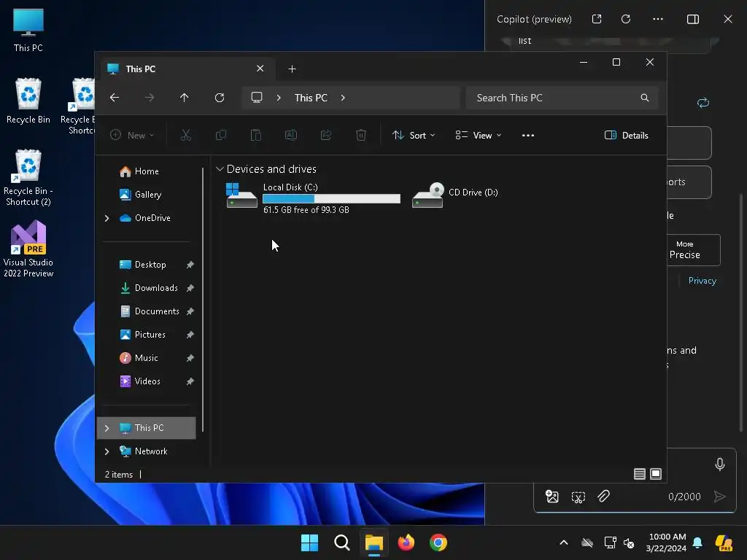The width and height of the screenshot is (747, 560).
Task: Open the View dropdown
Action: (478, 135)
